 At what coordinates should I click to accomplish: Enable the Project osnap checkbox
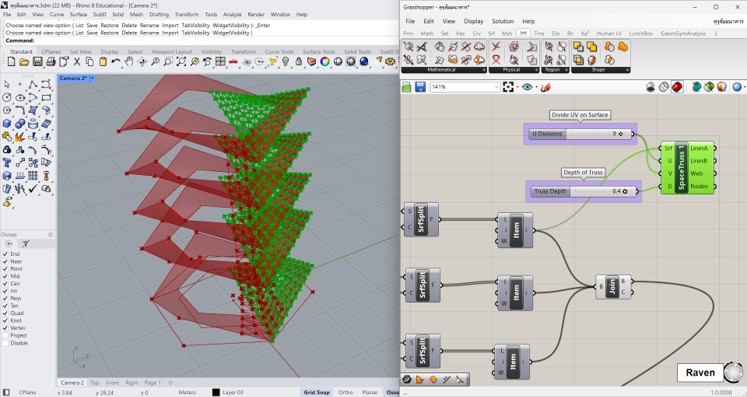pos(5,336)
